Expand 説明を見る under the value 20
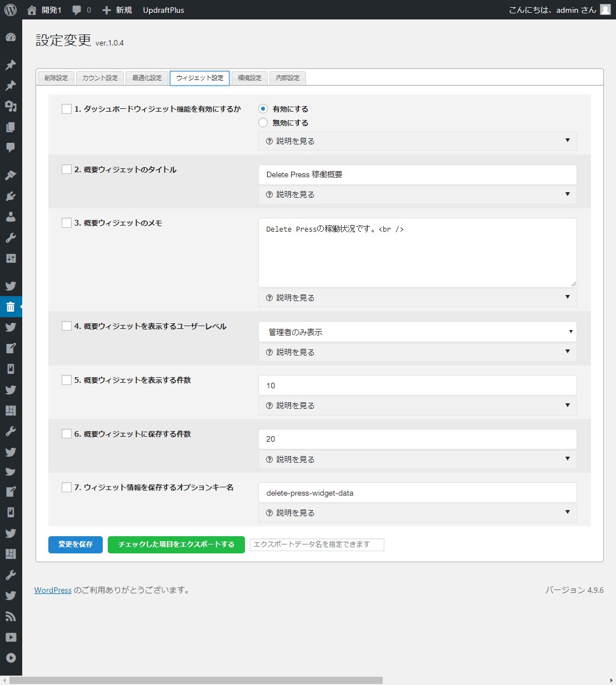 click(418, 459)
